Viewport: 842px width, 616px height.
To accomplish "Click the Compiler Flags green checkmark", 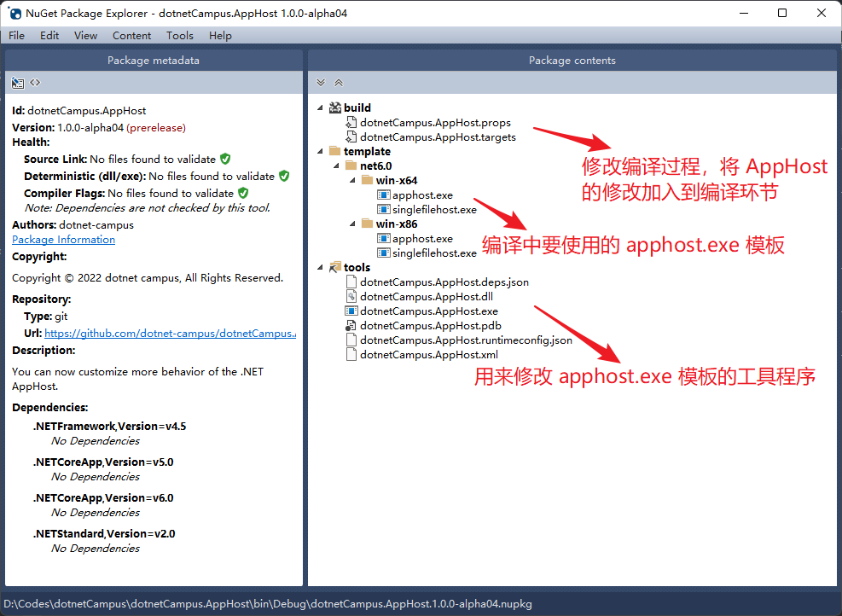I will click(244, 193).
